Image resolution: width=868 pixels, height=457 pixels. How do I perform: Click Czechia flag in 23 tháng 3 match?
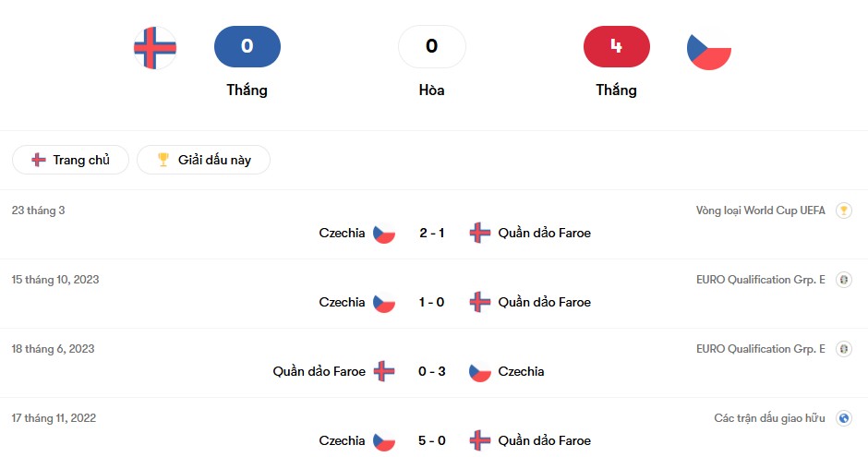coord(384,233)
